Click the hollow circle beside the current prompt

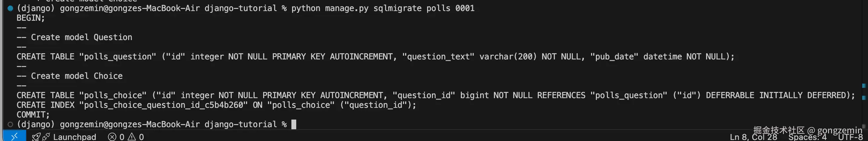10,124
